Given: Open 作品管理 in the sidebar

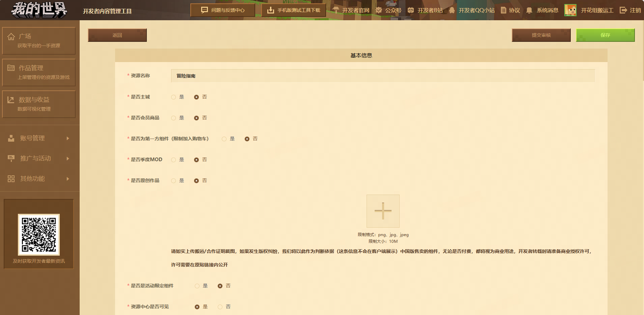Looking at the screenshot, I should pyautogui.click(x=39, y=72).
